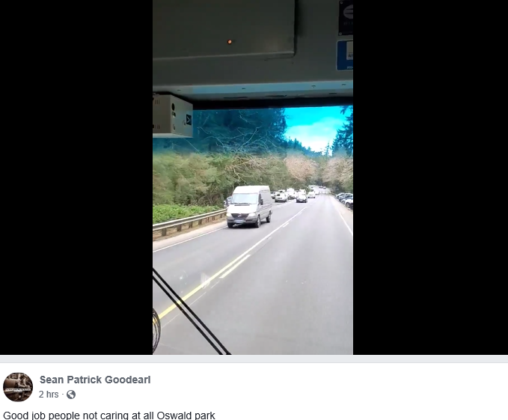Click Sean Patrick Goodearl's name link

coord(95,380)
